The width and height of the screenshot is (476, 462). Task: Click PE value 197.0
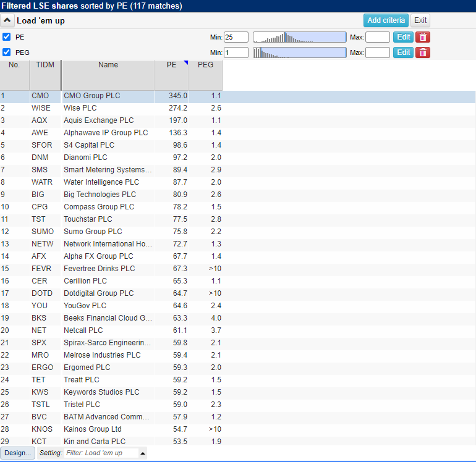pyautogui.click(x=178, y=120)
